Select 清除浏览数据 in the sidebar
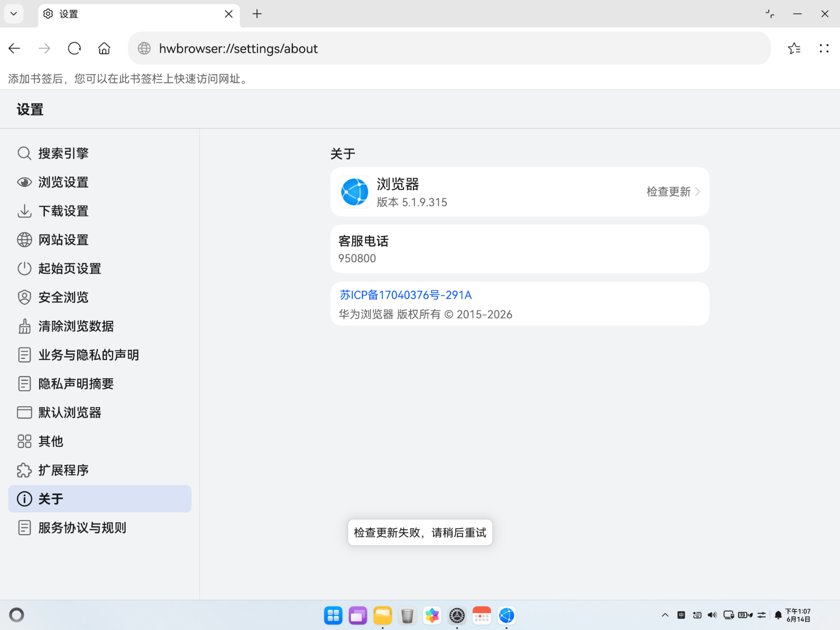 tap(100, 326)
